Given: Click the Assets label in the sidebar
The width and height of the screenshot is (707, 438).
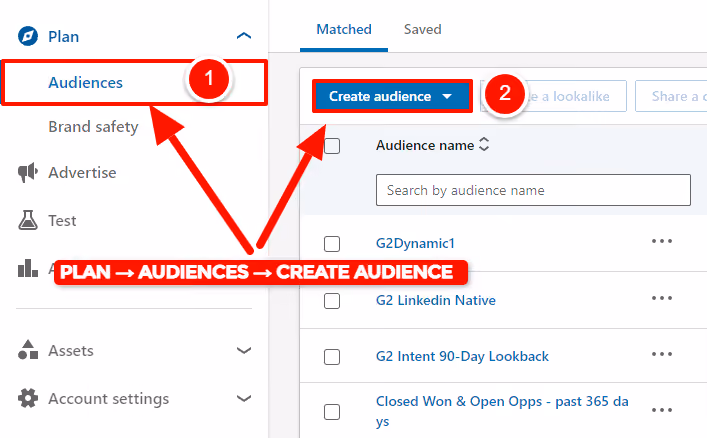Looking at the screenshot, I should pos(71,350).
